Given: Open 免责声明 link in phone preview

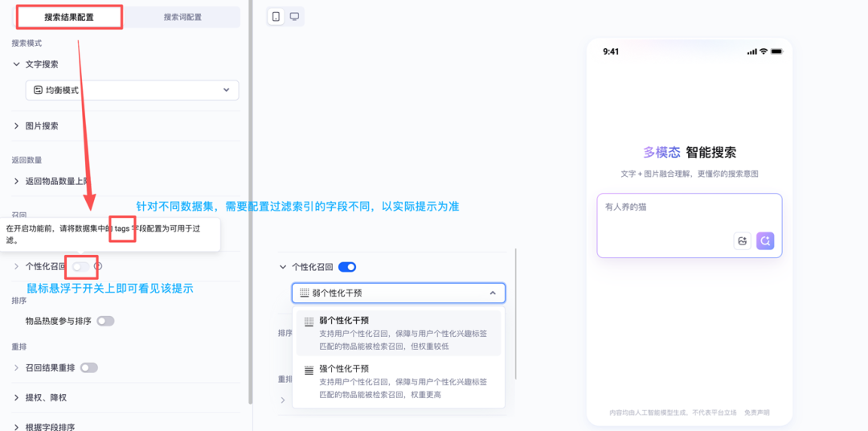Looking at the screenshot, I should 757,413.
